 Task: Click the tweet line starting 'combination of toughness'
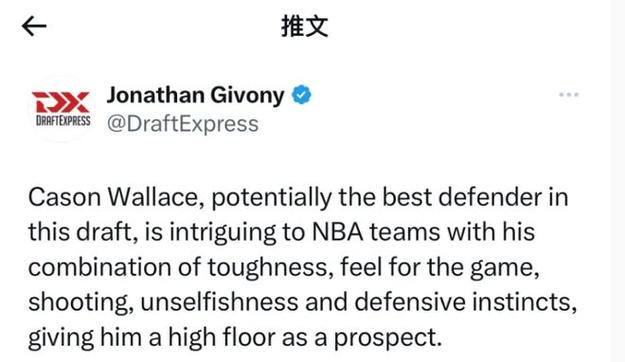click(284, 267)
